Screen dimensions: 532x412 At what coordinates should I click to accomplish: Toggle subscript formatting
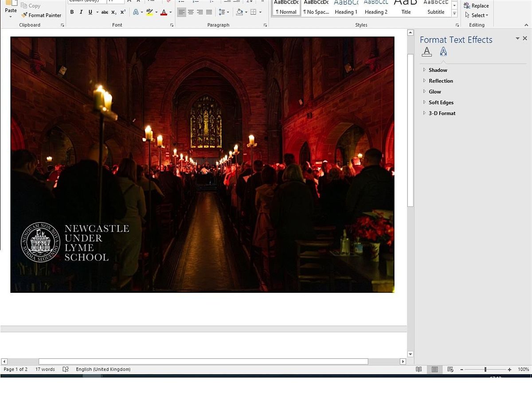tap(113, 12)
